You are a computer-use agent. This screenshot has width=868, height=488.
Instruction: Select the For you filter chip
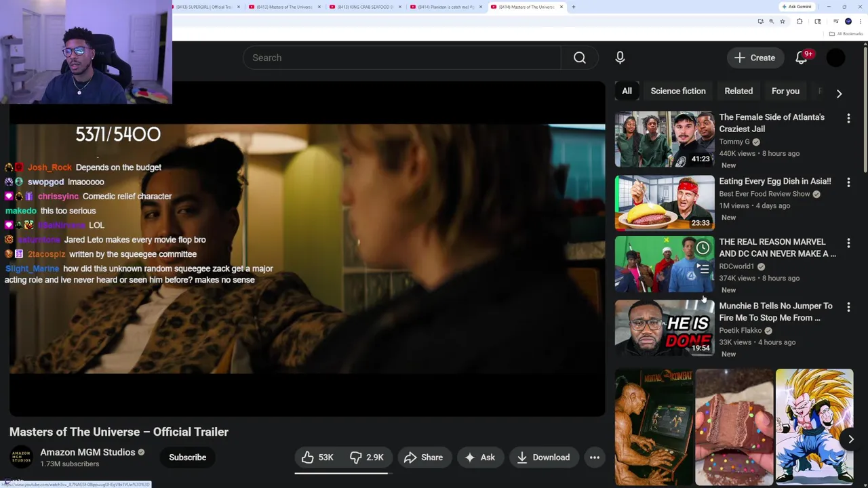click(x=785, y=91)
